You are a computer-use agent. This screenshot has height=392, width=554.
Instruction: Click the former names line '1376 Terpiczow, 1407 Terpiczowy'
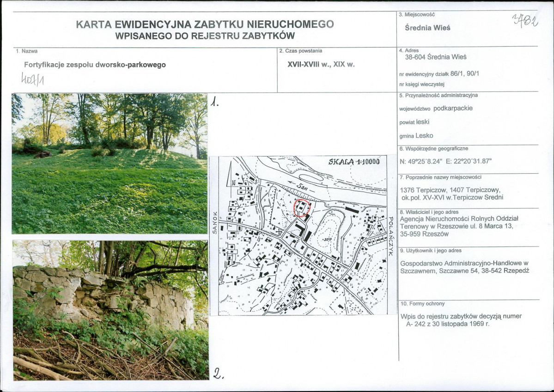(x=450, y=190)
